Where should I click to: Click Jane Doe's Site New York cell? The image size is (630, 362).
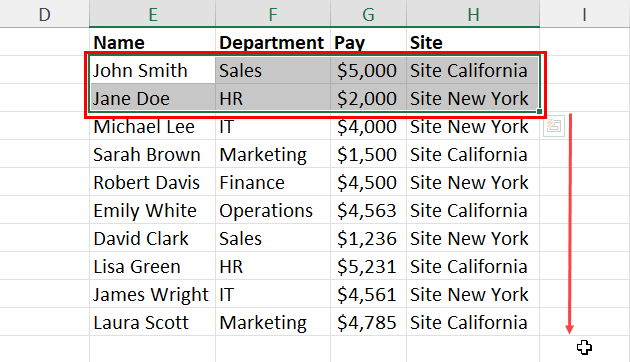(473, 98)
